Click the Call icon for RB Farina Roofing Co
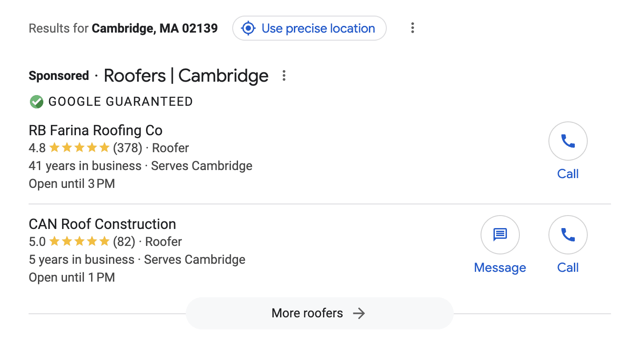This screenshot has width=644, height=341. (568, 141)
